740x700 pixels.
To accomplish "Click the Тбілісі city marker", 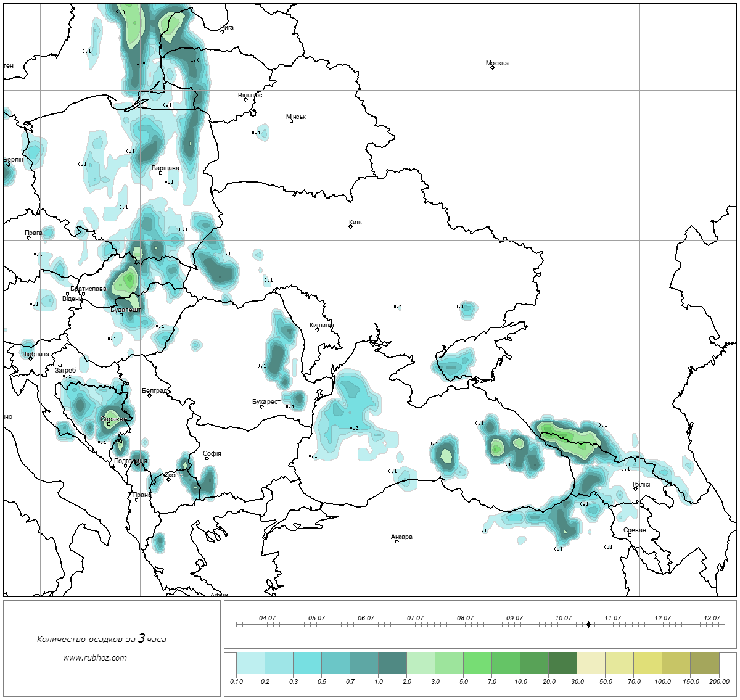I will pyautogui.click(x=635, y=489).
